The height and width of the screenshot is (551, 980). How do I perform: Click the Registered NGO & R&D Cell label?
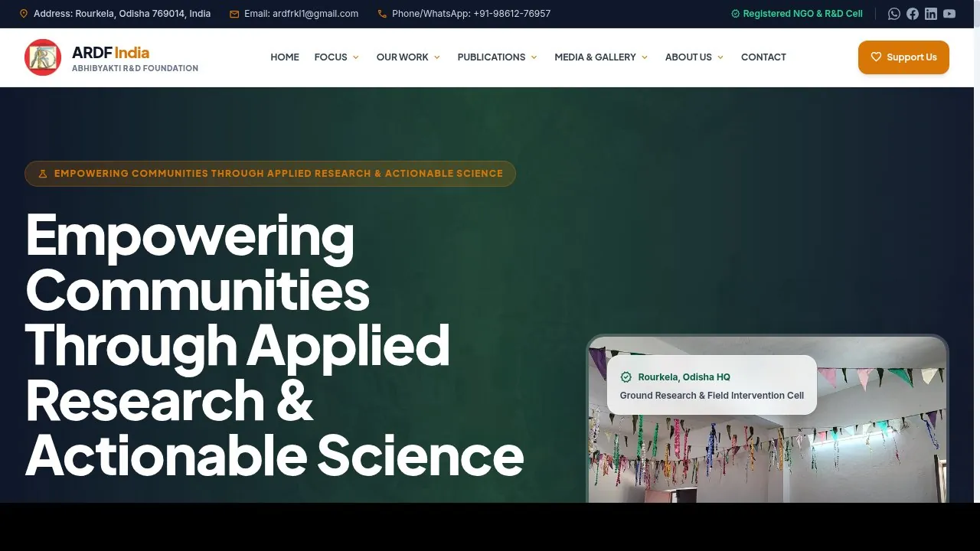(802, 14)
